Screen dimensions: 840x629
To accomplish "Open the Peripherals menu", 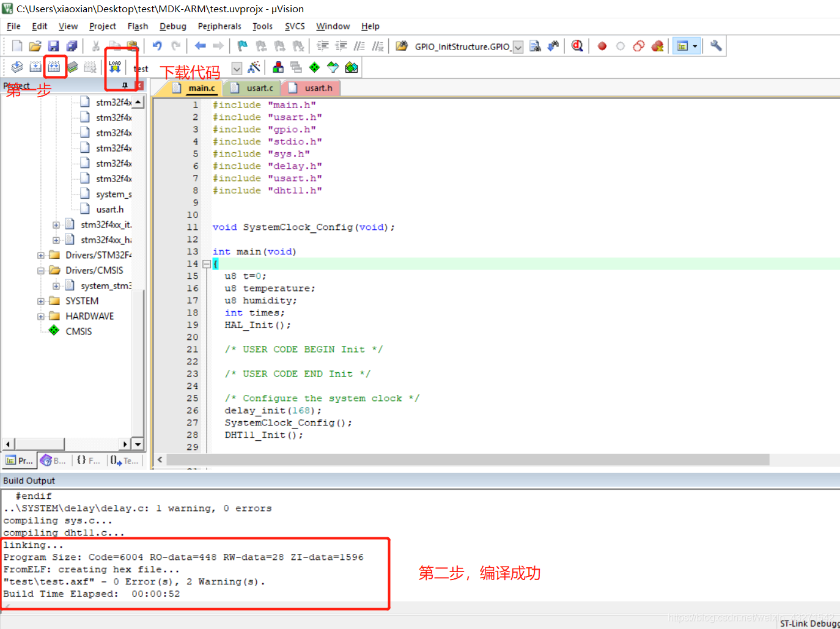I will pos(219,26).
